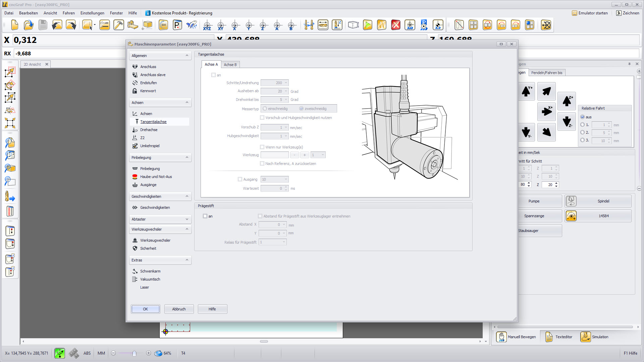Screen dimensions: 644x362
Task: Expand the Abtaster section
Action: (x=187, y=219)
